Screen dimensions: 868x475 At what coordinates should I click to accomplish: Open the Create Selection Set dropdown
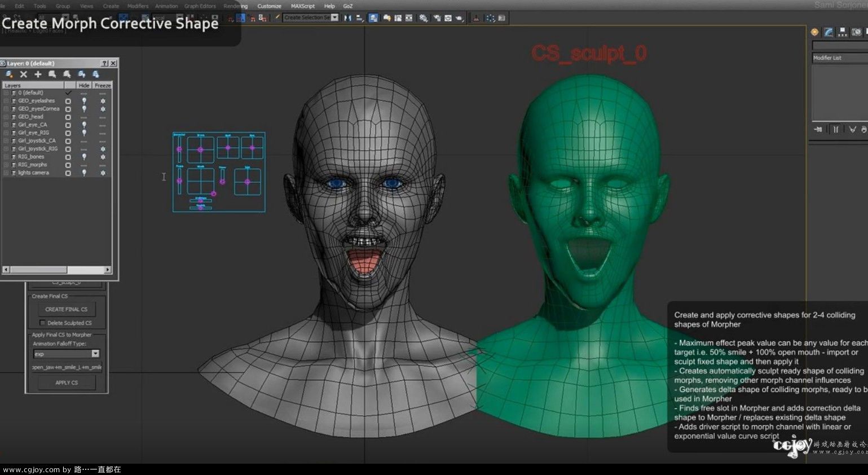pos(334,18)
